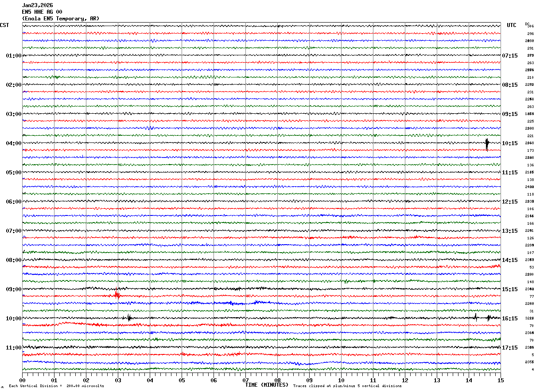Click minute 03 tick label on bottom axis
Viewport: 536px width, 392px height.
(x=118, y=380)
